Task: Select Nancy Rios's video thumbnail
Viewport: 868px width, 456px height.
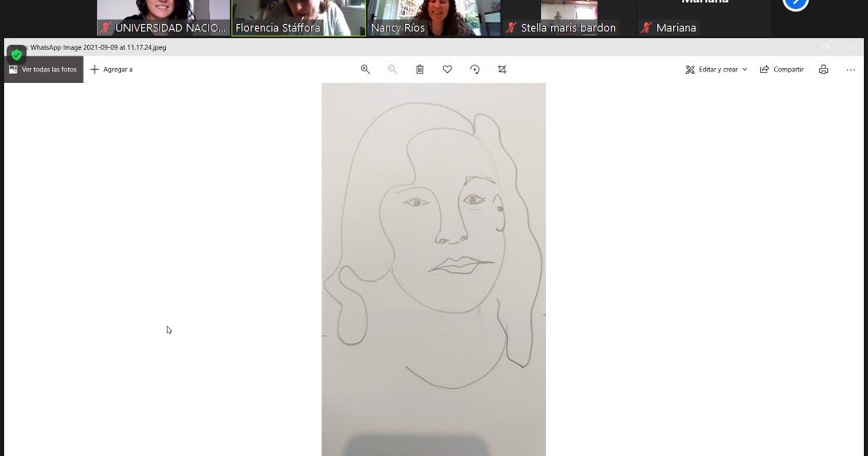Action: (434, 17)
